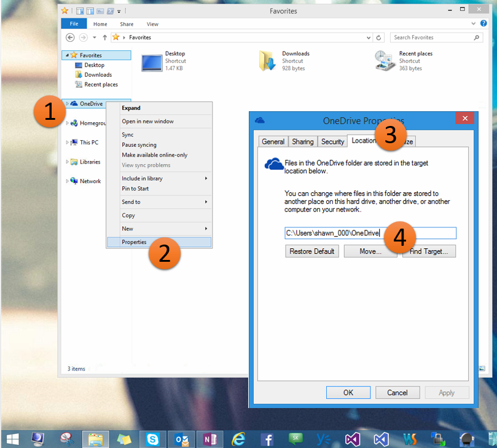The width and height of the screenshot is (497, 448).
Task: Click the OneDrive location path field
Action: (370, 233)
